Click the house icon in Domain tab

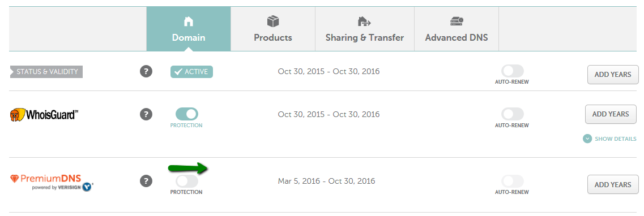[x=189, y=21]
